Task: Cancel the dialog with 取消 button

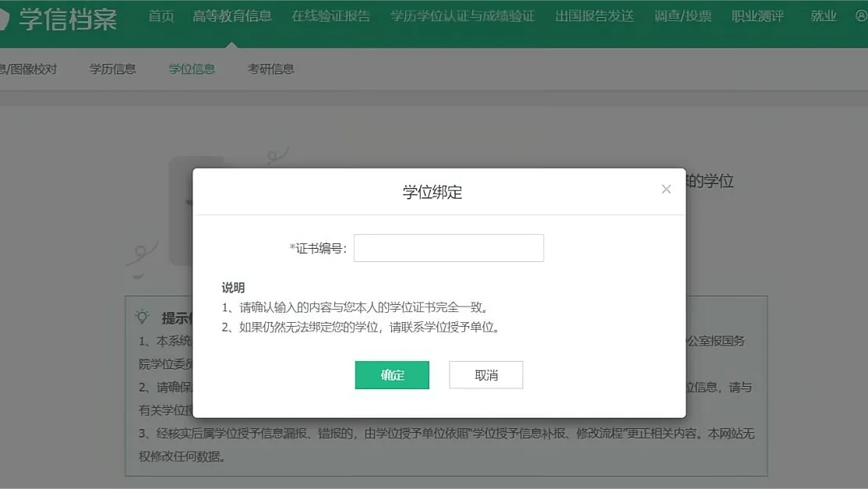Action: (x=485, y=374)
